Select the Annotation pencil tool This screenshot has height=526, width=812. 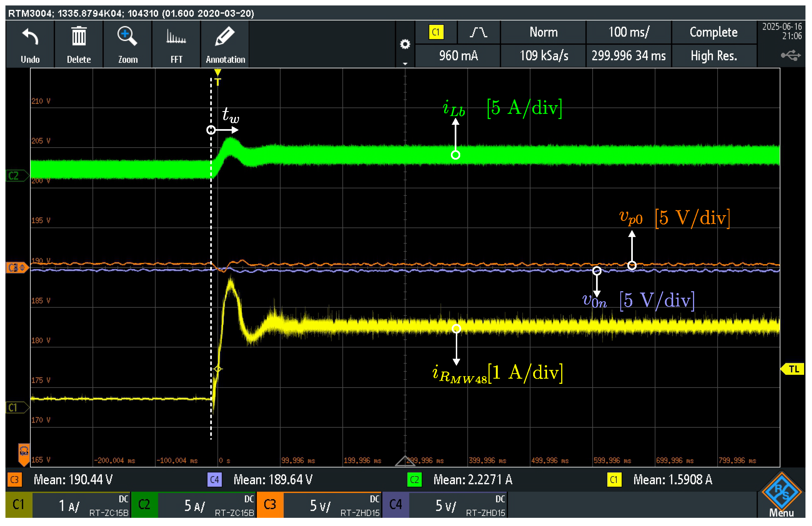tap(225, 37)
